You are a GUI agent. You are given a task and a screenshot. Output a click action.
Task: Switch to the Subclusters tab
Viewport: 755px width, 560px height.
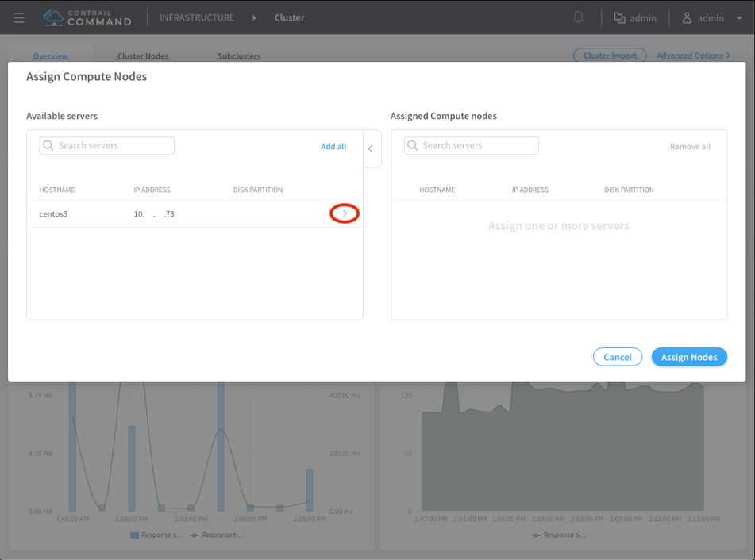coord(239,56)
